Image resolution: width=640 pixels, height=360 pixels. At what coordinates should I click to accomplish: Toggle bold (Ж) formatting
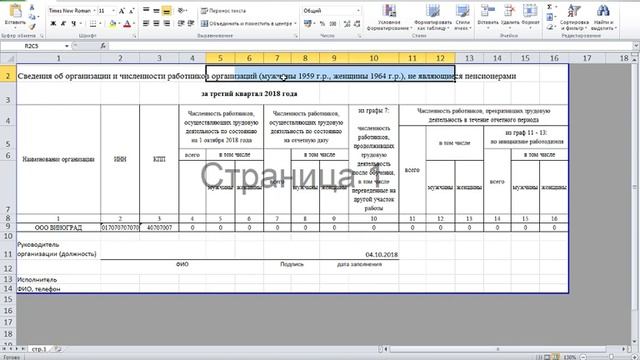(x=53, y=24)
